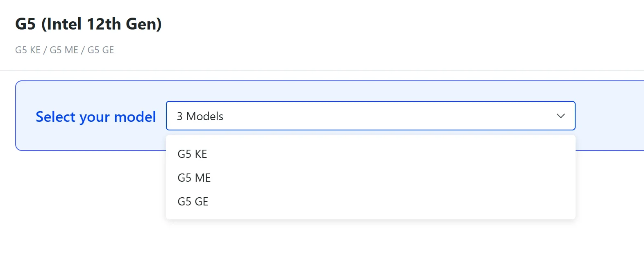The height and width of the screenshot is (260, 644).
Task: Select G5 KE from the model list
Action: click(x=193, y=154)
